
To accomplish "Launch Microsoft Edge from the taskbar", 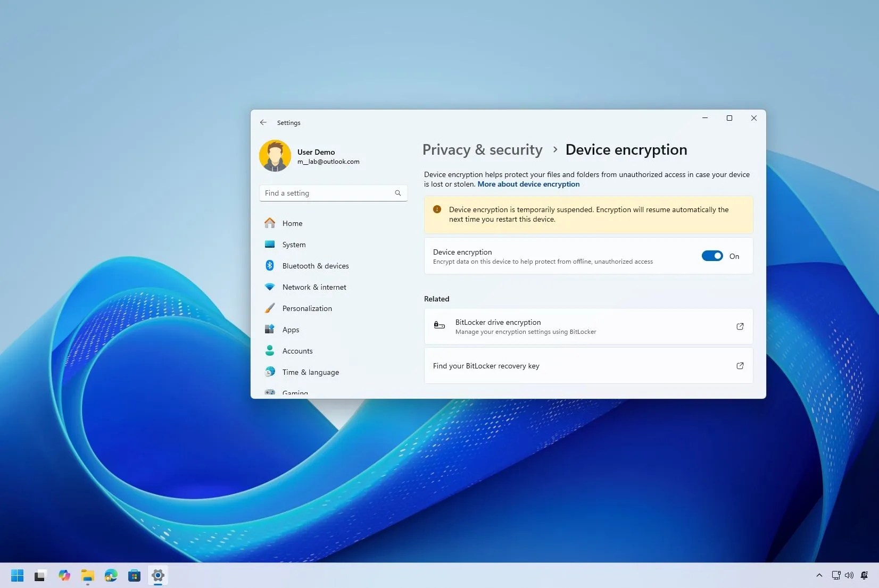I will click(111, 575).
